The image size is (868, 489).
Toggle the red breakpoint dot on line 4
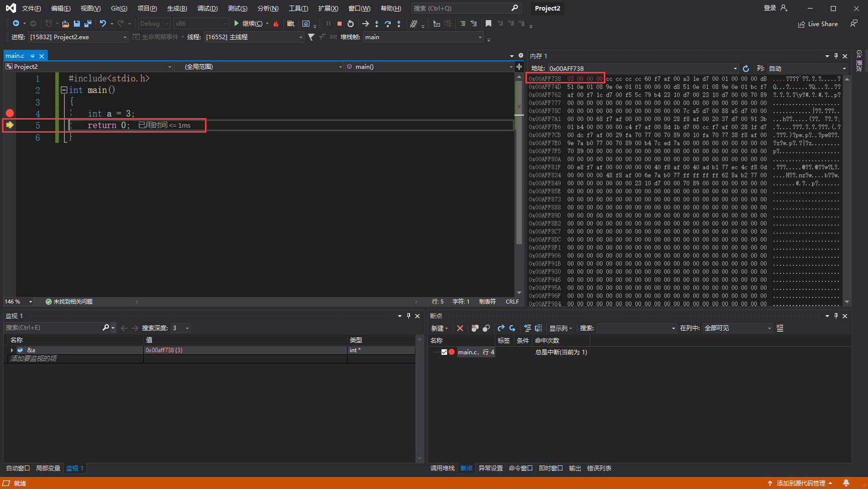pos(10,113)
